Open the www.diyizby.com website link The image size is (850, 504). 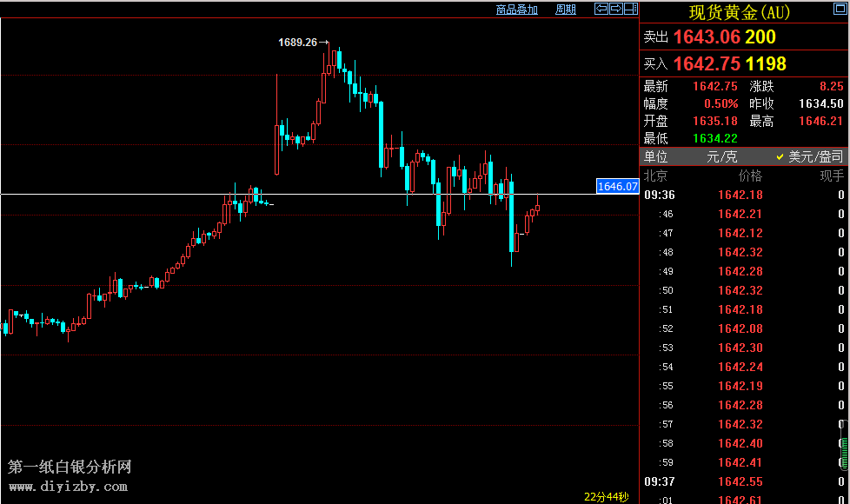point(69,487)
